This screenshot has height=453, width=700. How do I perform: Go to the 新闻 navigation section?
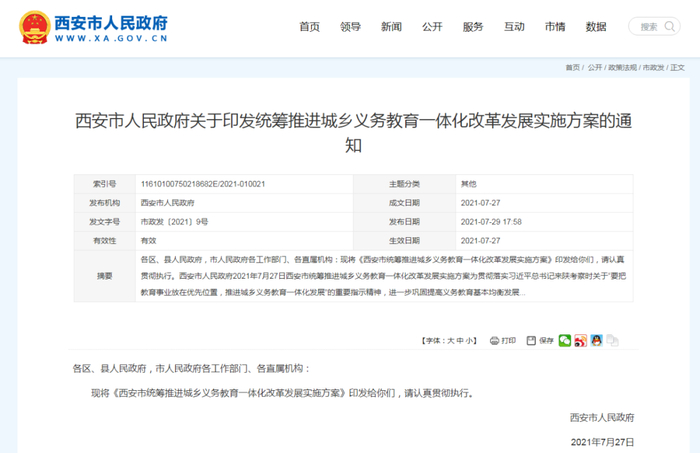(391, 26)
